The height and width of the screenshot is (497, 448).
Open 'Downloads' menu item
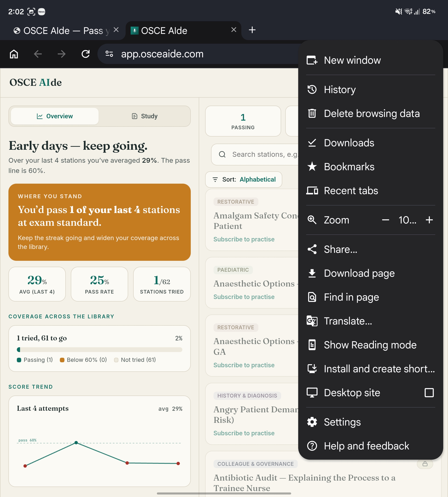coord(370,143)
